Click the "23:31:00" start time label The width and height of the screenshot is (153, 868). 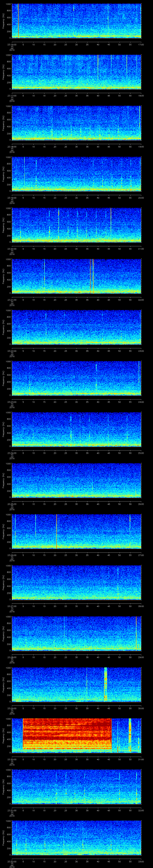click(x=12, y=810)
